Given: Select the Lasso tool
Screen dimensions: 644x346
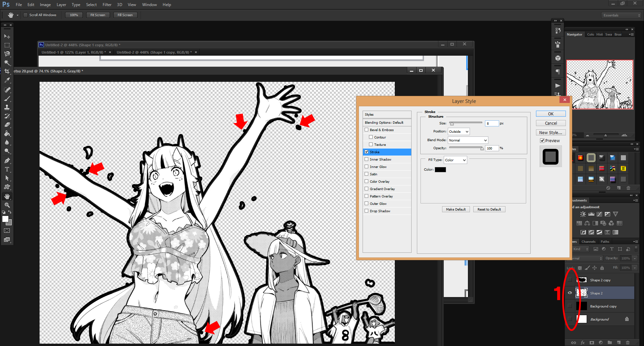Looking at the screenshot, I should point(7,54).
